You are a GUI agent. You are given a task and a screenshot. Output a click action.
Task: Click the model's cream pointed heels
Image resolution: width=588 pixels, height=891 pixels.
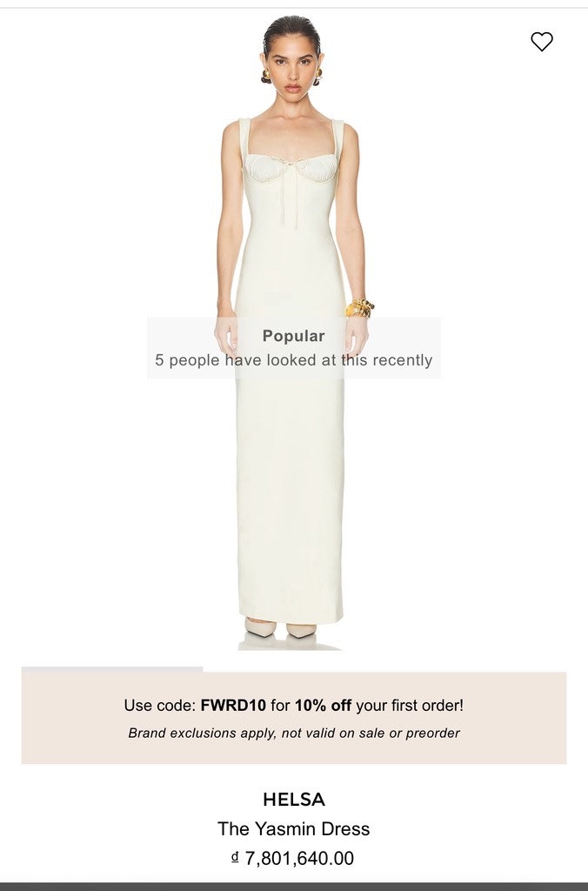pyautogui.click(x=281, y=628)
